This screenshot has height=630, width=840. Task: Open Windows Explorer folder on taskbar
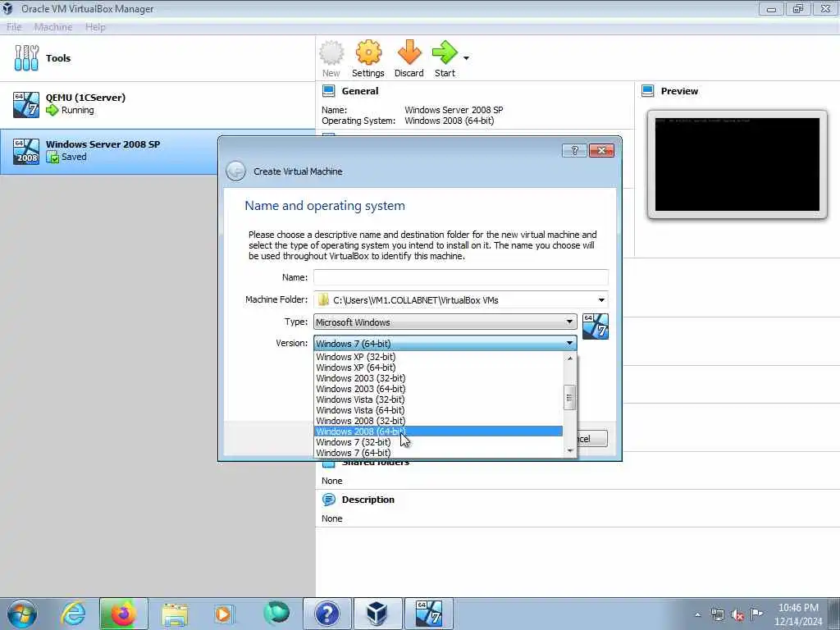point(175,614)
